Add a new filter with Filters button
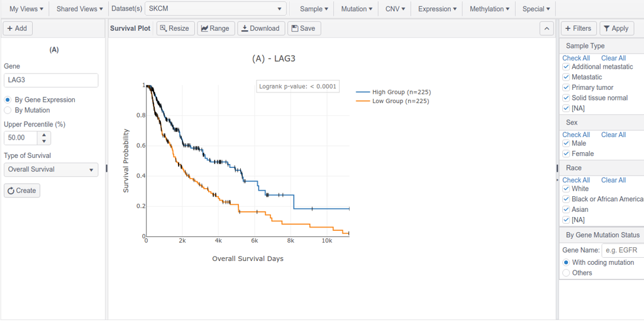The width and height of the screenshot is (644, 322). [578, 28]
